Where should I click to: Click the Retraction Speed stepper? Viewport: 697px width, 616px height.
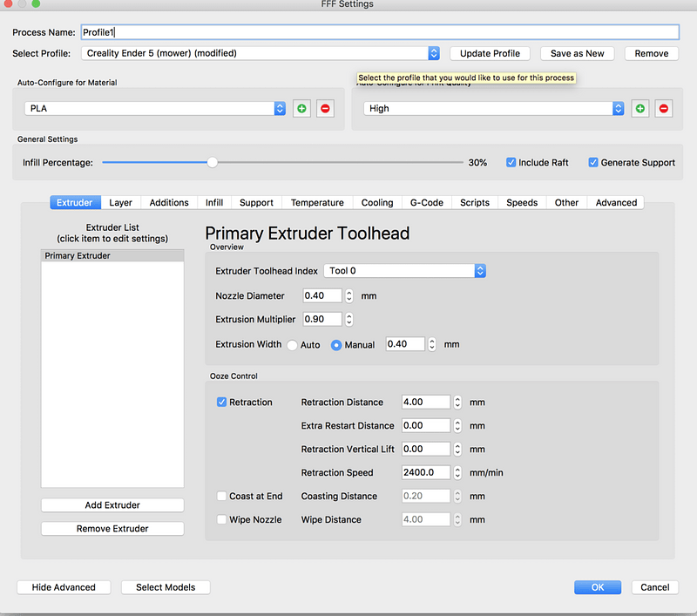457,472
